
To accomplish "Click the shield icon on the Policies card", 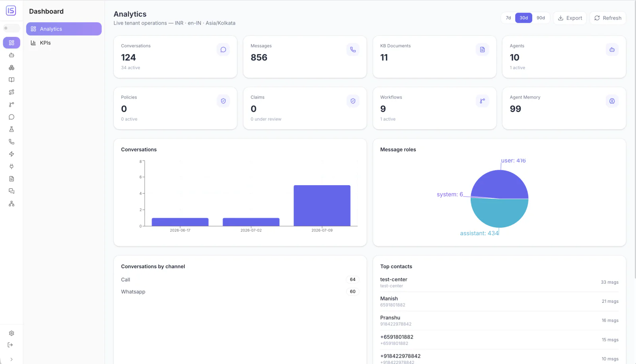I will 223,101.
